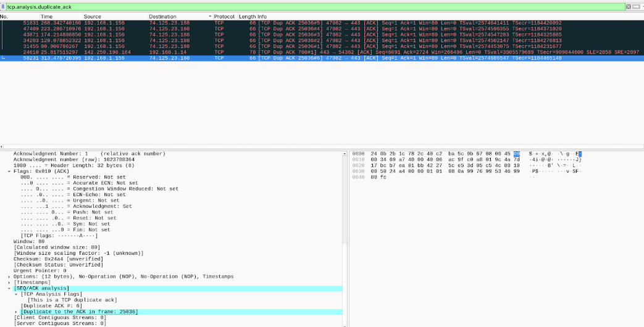
Task: Sort packets by No. column
Action: (19, 17)
